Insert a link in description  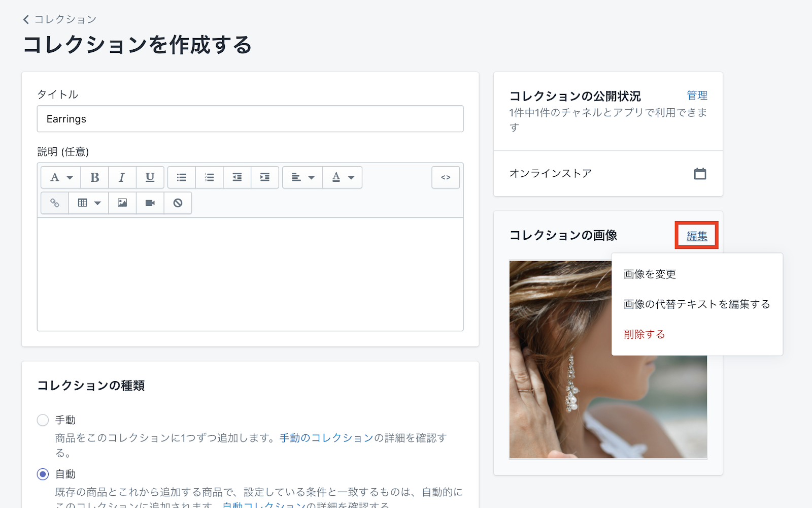55,203
